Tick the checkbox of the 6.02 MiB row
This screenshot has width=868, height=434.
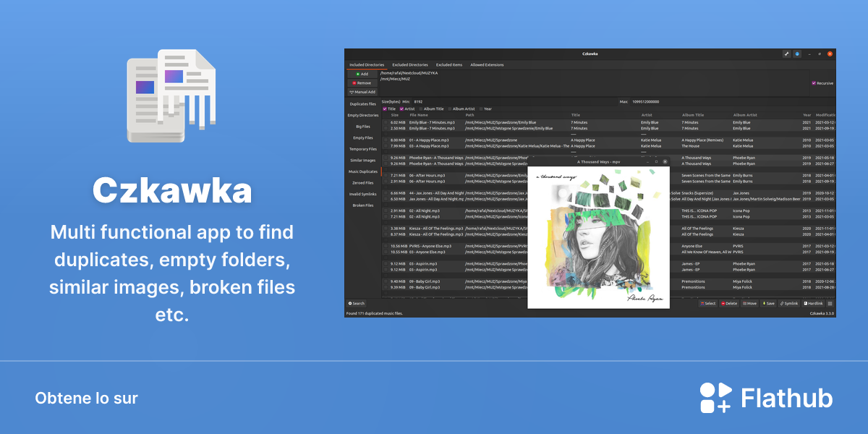386,122
